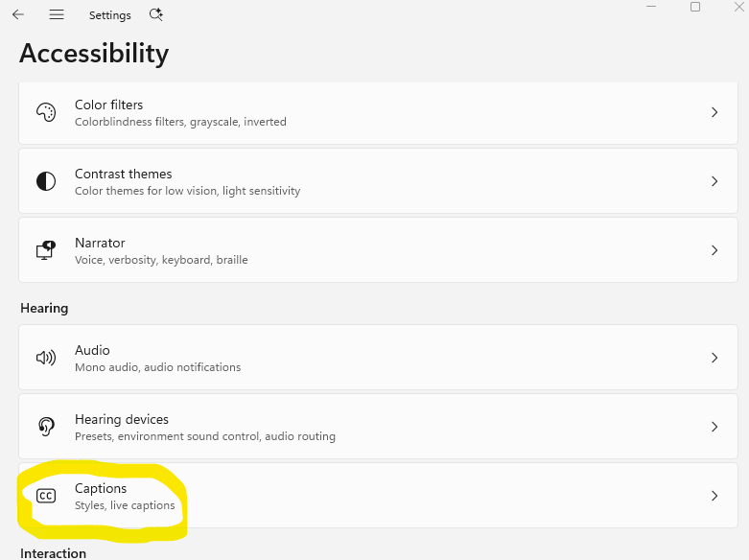Click the chevron on the Narrator row
Image resolution: width=749 pixels, height=560 pixels.
714,250
